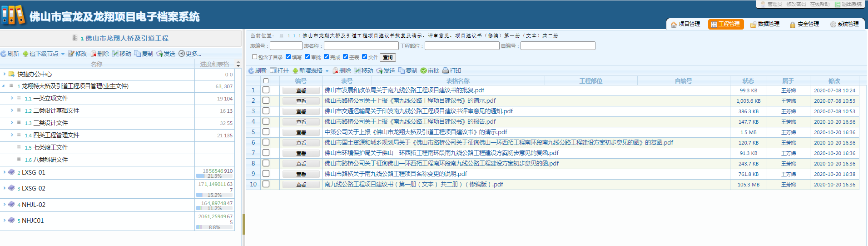Switch to 项目管理 tab
The width and height of the screenshot is (868, 246).
point(685,24)
